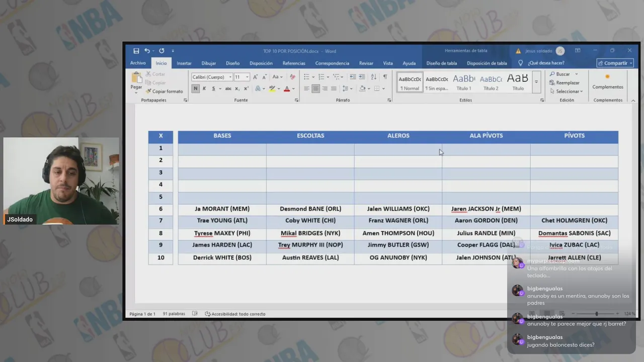Click the Buscar magnifier icon
The height and width of the screenshot is (362, 644).
click(552, 74)
